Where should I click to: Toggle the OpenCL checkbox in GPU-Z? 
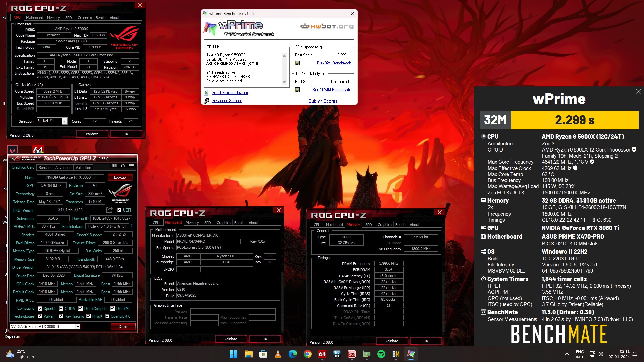(40, 309)
